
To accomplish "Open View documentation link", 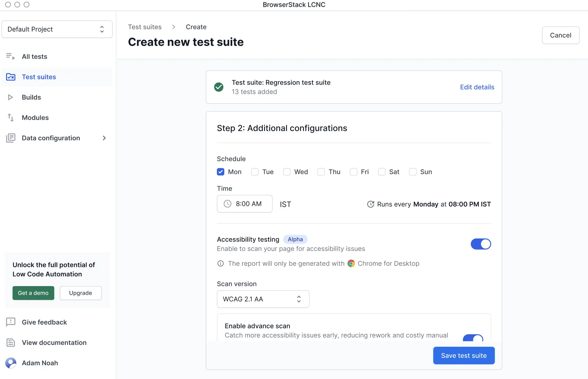I will pyautogui.click(x=57, y=343).
